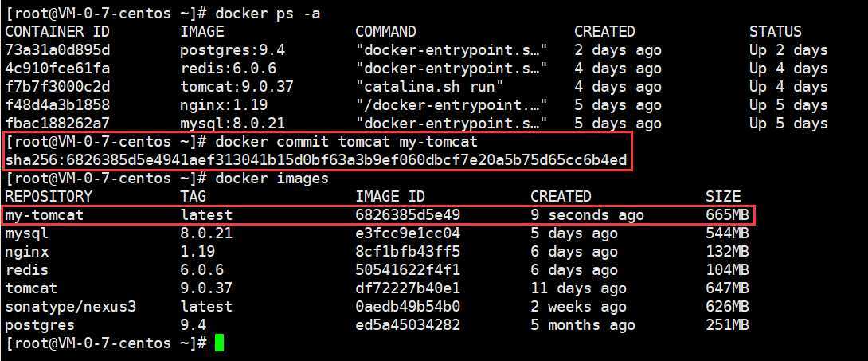The height and width of the screenshot is (361, 868).
Task: Click container ID 73a31a0d895d
Action: point(57,50)
